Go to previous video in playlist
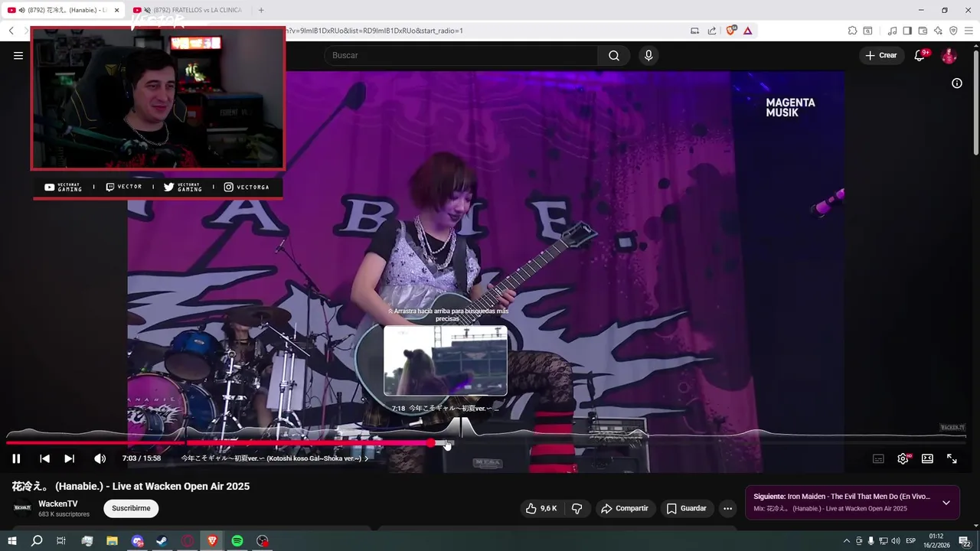 click(x=44, y=458)
